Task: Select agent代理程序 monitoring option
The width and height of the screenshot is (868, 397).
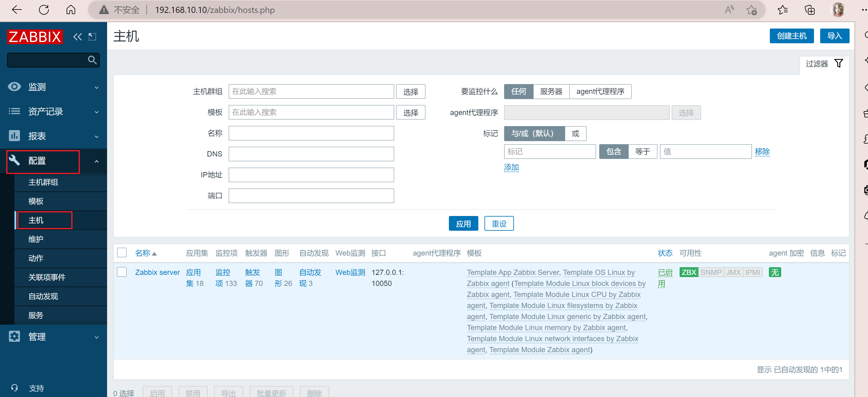Action: coord(600,91)
